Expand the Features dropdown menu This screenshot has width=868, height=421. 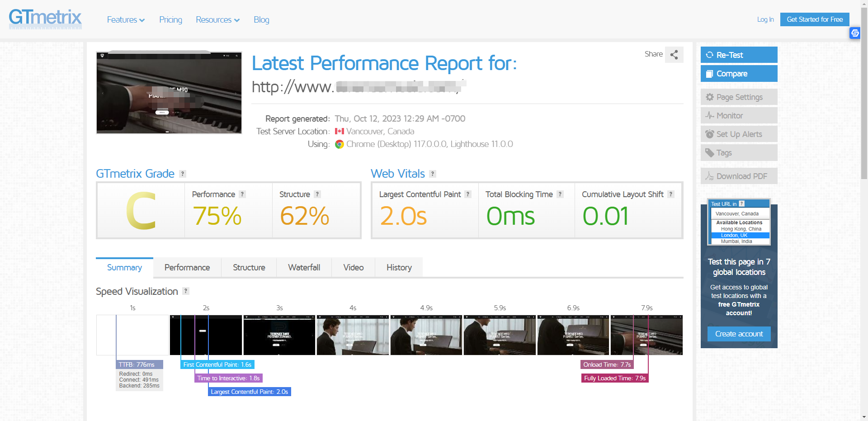click(126, 20)
